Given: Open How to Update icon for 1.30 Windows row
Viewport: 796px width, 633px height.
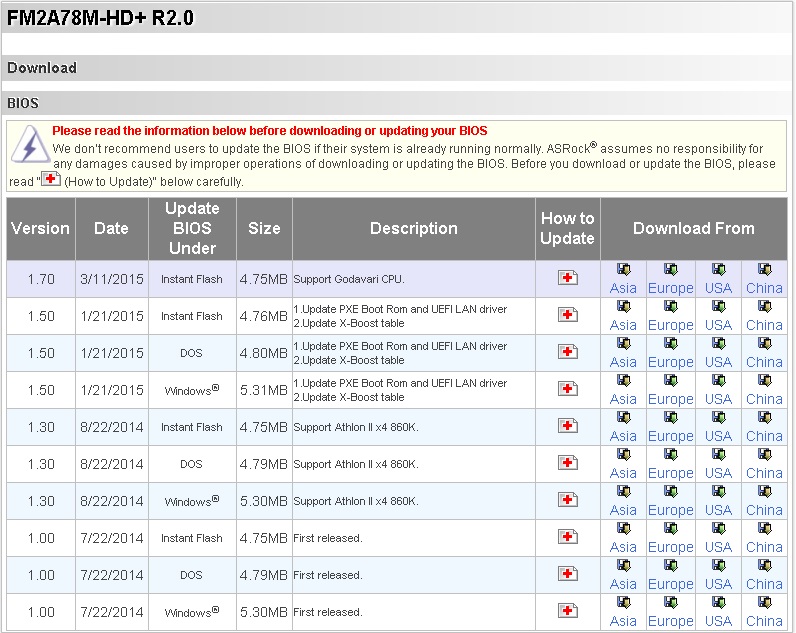Looking at the screenshot, I should tap(568, 500).
